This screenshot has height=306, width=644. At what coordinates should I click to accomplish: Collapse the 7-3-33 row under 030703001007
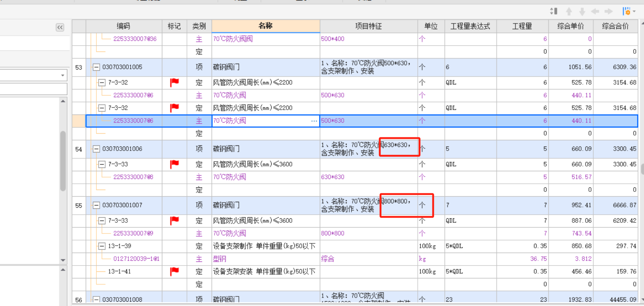point(102,221)
